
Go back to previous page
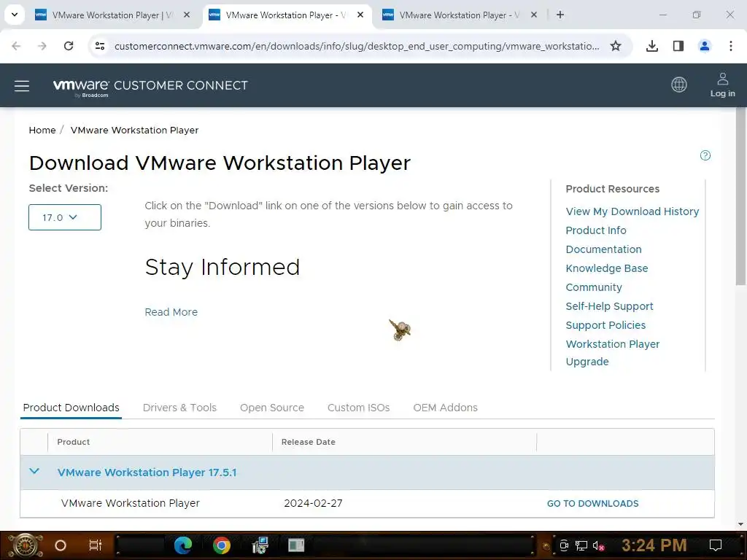16,46
